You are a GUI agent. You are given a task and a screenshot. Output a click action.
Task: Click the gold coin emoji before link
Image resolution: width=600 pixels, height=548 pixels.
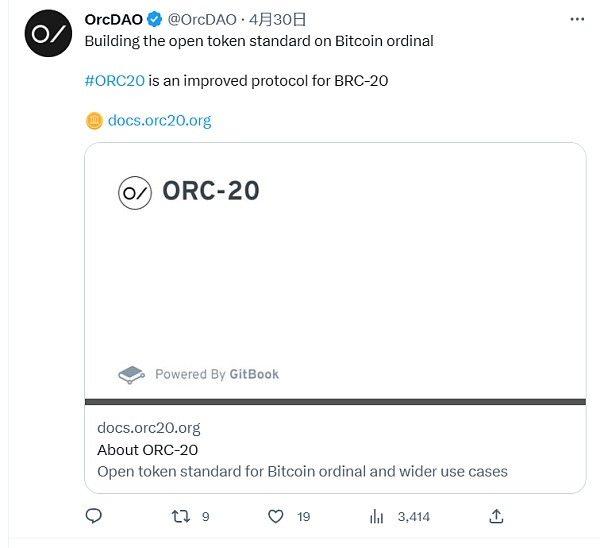94,121
